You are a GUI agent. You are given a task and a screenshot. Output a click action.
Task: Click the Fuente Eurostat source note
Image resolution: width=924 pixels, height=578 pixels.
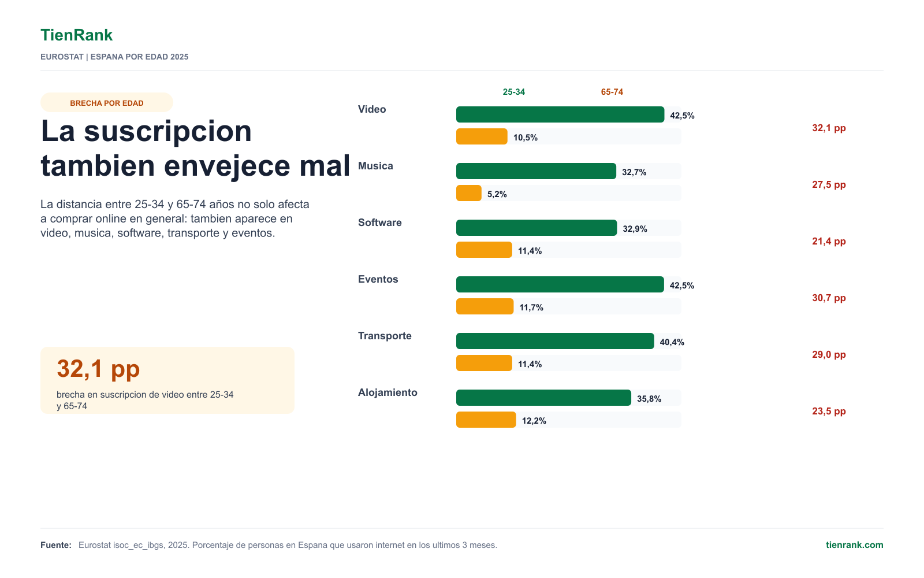click(269, 545)
